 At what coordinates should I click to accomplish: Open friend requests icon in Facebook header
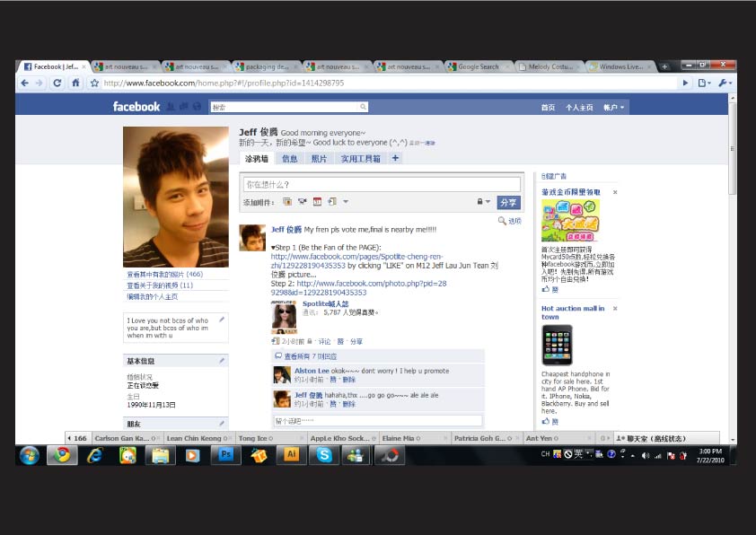tap(171, 107)
